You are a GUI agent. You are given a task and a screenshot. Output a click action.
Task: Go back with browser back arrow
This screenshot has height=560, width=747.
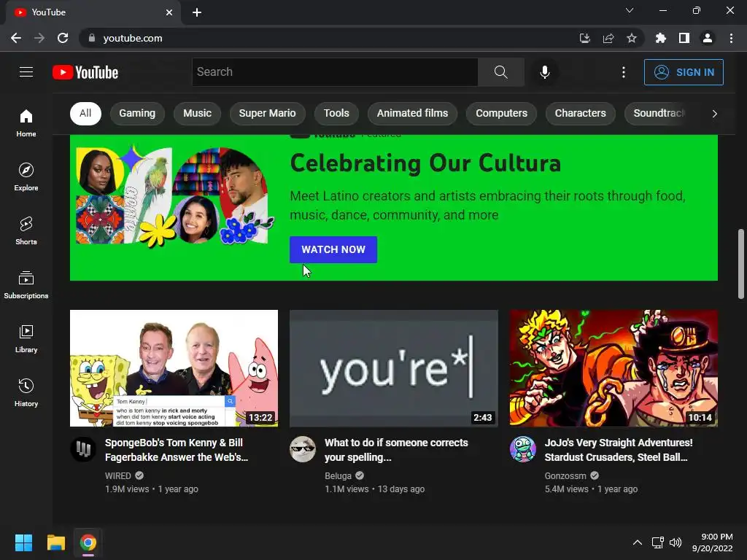16,38
